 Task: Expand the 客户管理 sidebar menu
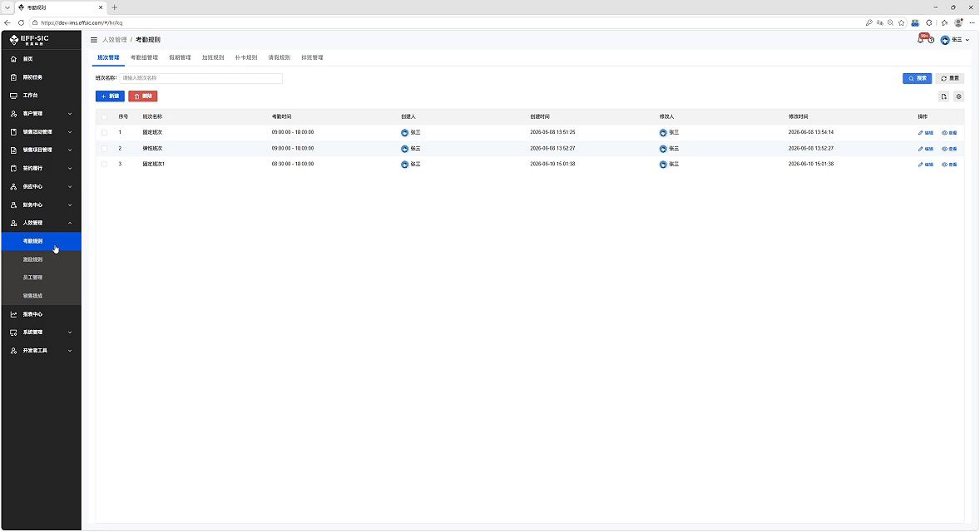(42, 114)
